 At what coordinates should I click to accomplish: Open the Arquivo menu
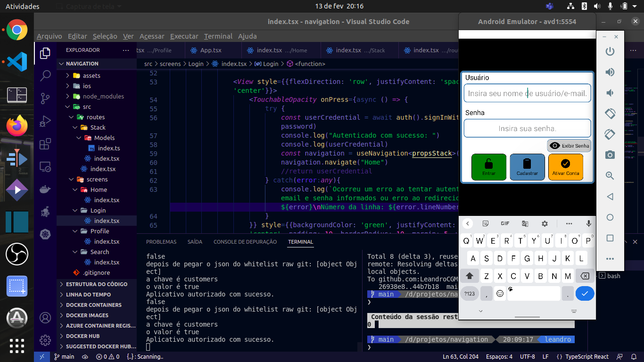[50, 36]
